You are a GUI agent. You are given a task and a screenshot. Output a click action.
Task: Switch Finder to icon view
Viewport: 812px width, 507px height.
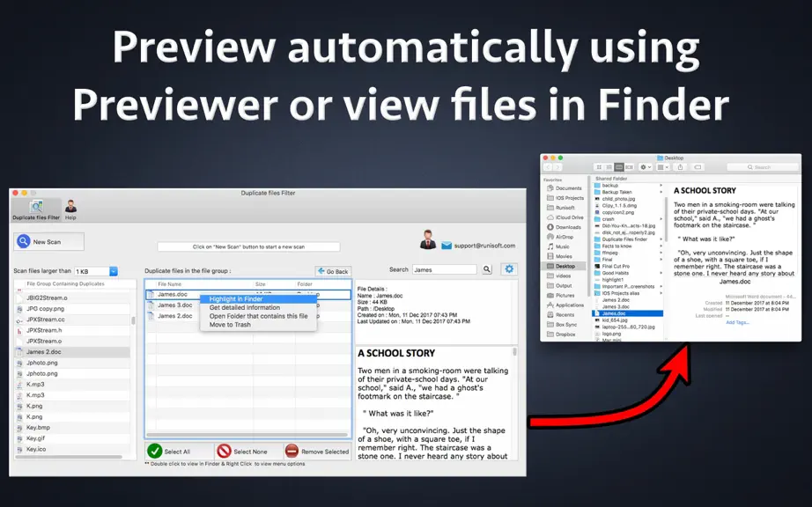(599, 167)
